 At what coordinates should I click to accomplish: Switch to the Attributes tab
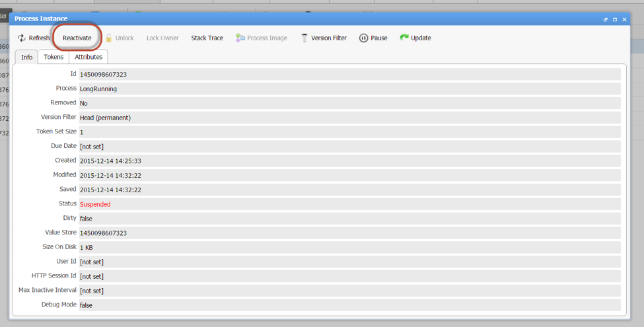point(89,57)
